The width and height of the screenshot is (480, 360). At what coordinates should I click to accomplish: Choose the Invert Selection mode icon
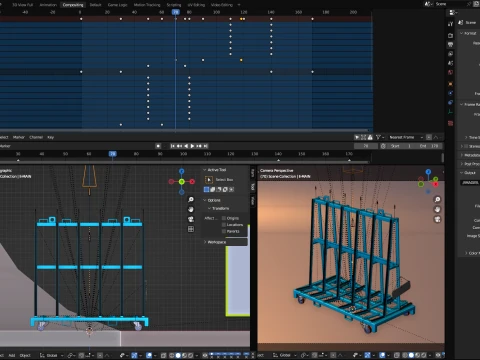coord(225,189)
